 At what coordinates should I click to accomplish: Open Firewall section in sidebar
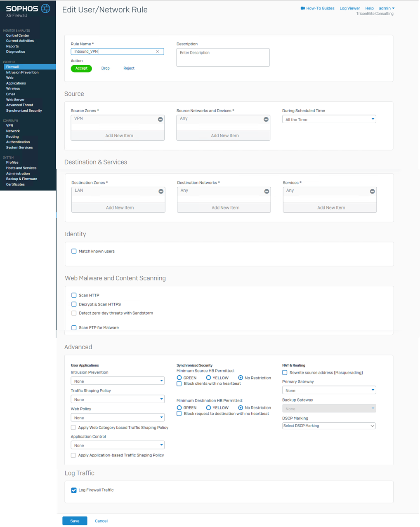30,67
